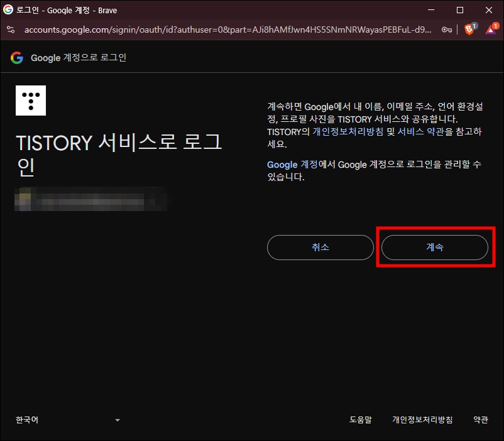Expand the 한국어 language dropdown

(68, 420)
